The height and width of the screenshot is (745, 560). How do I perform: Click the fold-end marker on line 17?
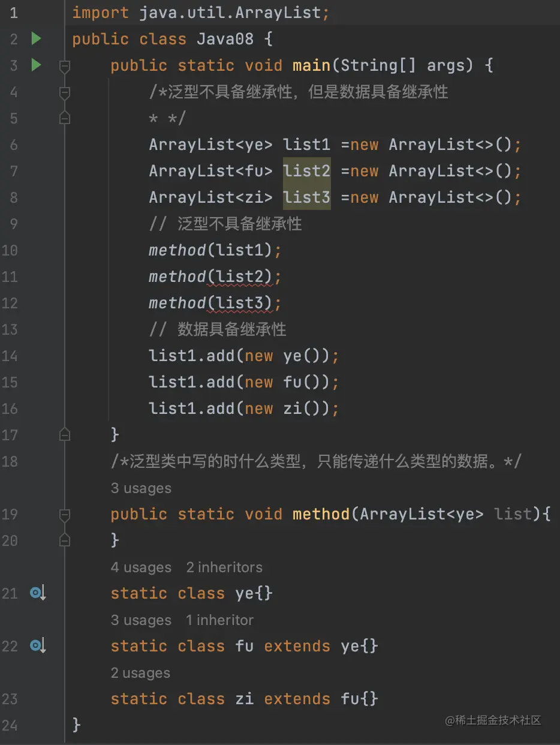click(x=64, y=434)
